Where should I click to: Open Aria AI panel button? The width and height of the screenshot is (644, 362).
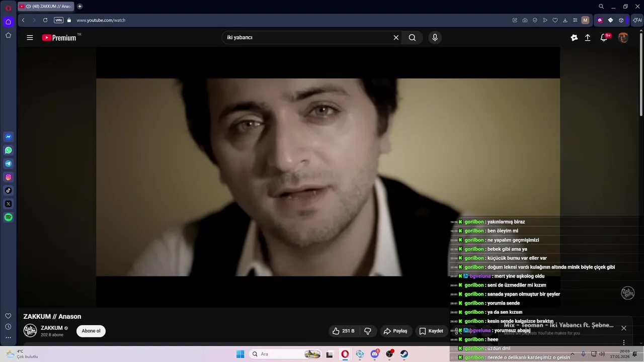637,20
